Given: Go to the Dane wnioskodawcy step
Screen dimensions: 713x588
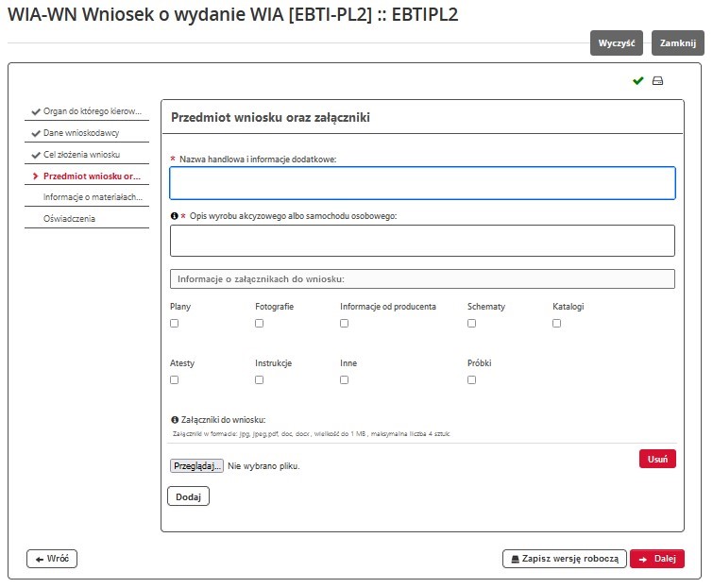Looking at the screenshot, I should click(87, 133).
